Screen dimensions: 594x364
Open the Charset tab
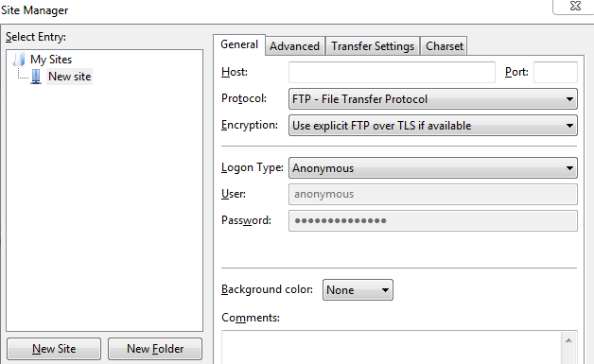click(444, 46)
